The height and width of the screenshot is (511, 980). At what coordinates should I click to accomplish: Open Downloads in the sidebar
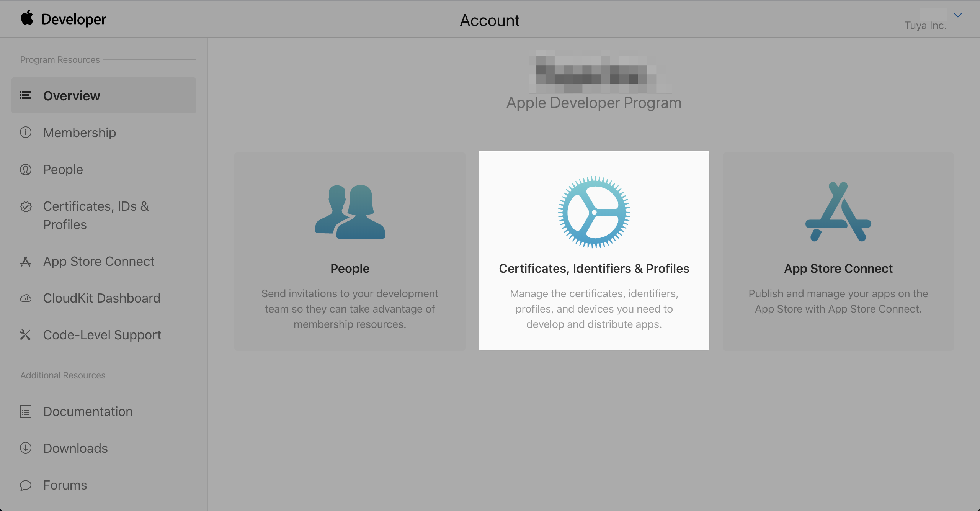75,448
